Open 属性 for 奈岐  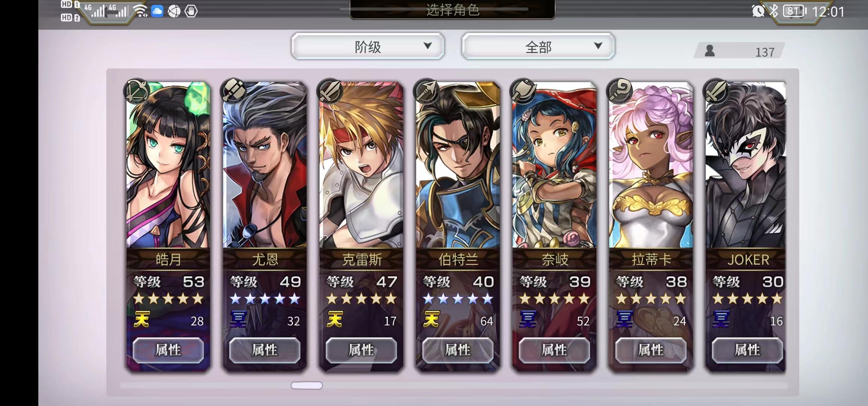554,350
